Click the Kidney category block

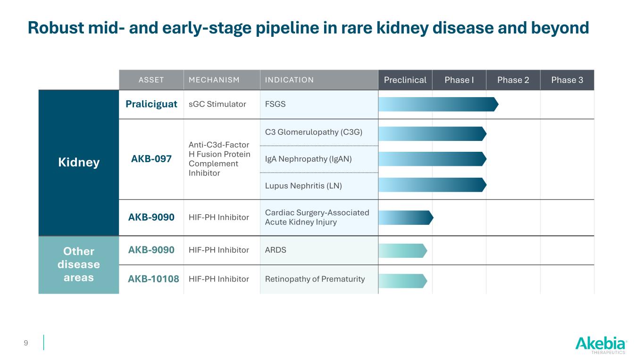(79, 163)
